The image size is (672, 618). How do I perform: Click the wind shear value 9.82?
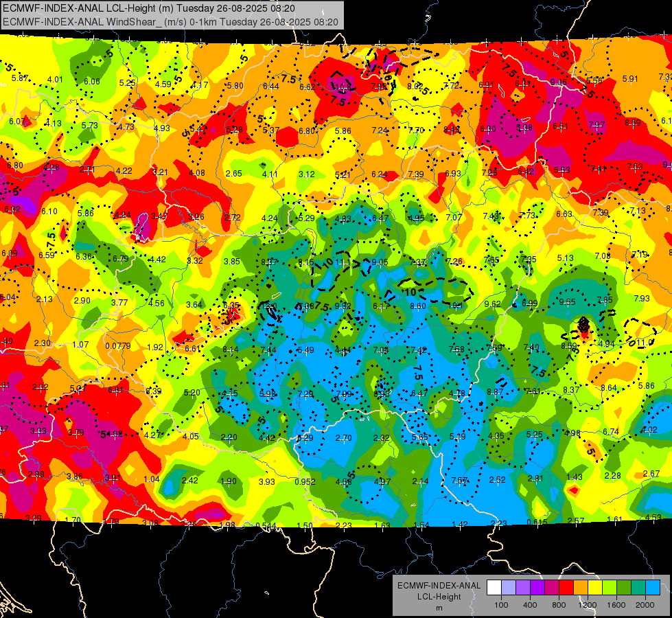[x=343, y=306]
